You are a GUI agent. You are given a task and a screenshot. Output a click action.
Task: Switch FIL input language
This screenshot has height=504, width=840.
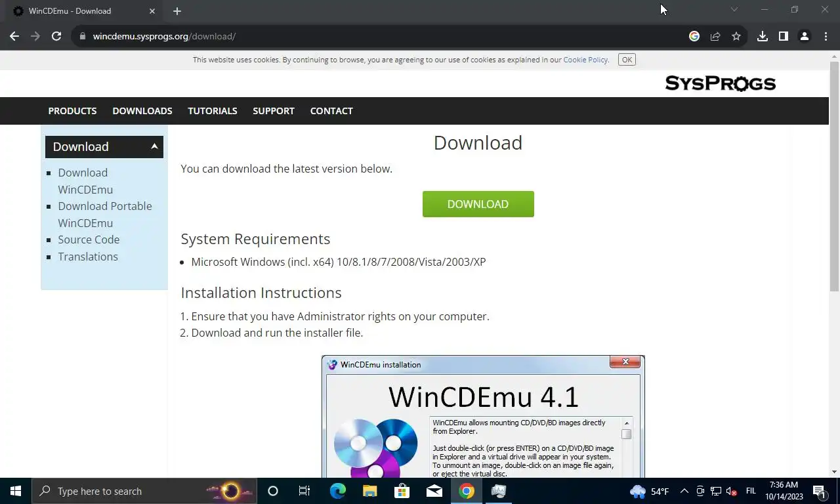tap(751, 491)
